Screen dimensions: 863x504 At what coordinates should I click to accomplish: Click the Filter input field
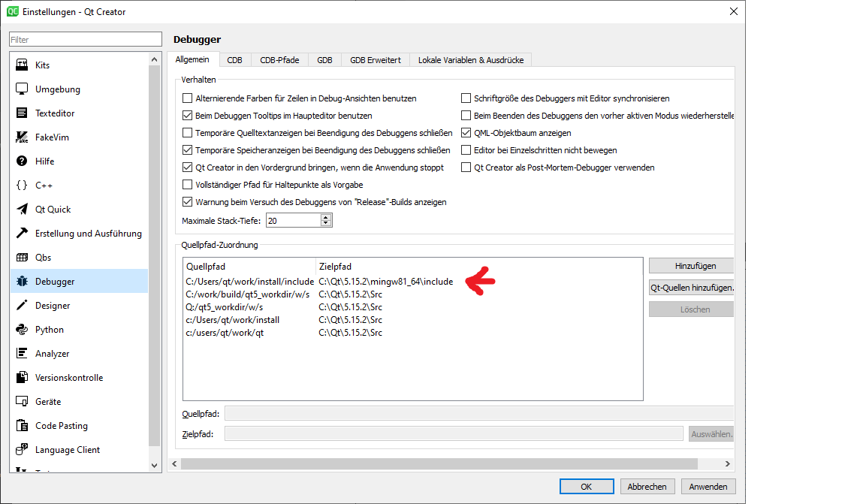click(86, 39)
